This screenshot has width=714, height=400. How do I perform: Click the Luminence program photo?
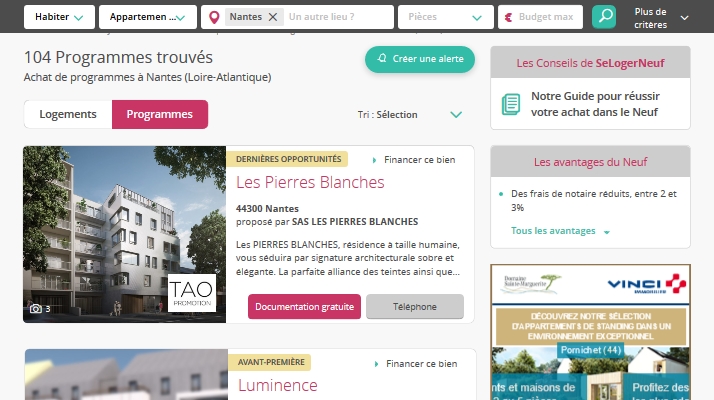tap(126, 374)
